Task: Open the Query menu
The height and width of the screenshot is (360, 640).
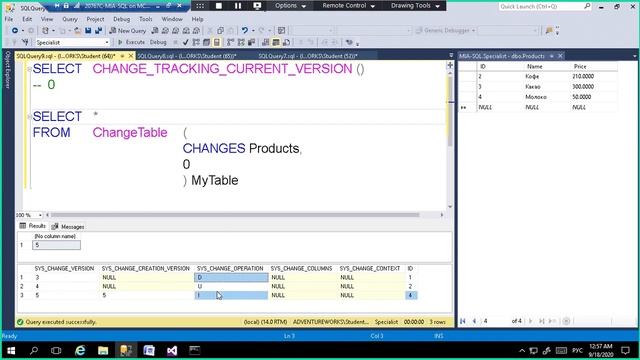Action: 70,19
